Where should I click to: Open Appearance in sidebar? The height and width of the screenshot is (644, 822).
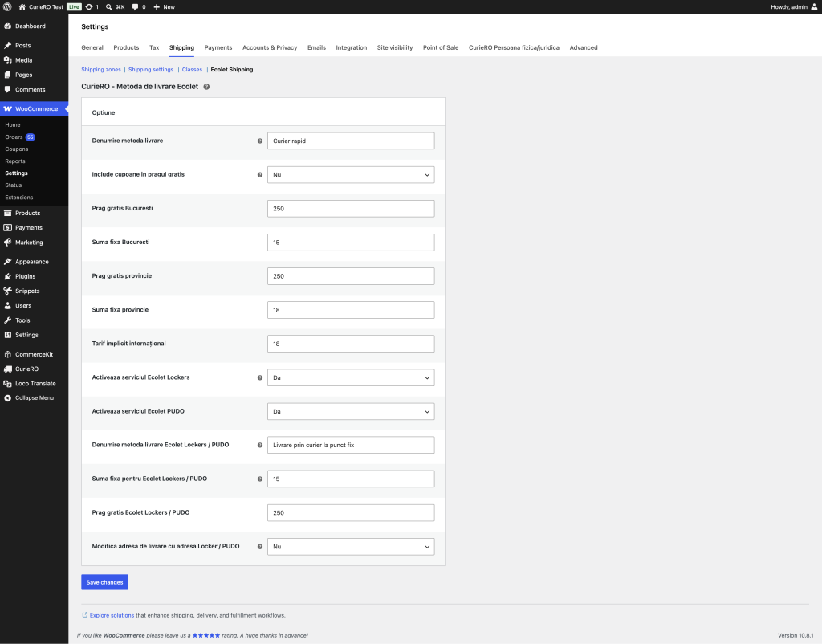point(34,262)
